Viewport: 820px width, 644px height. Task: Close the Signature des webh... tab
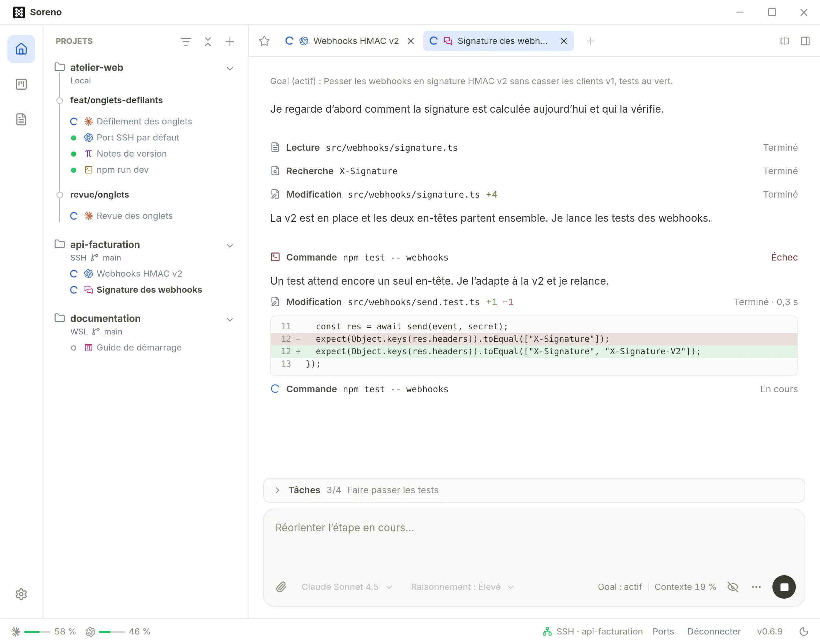(x=563, y=41)
